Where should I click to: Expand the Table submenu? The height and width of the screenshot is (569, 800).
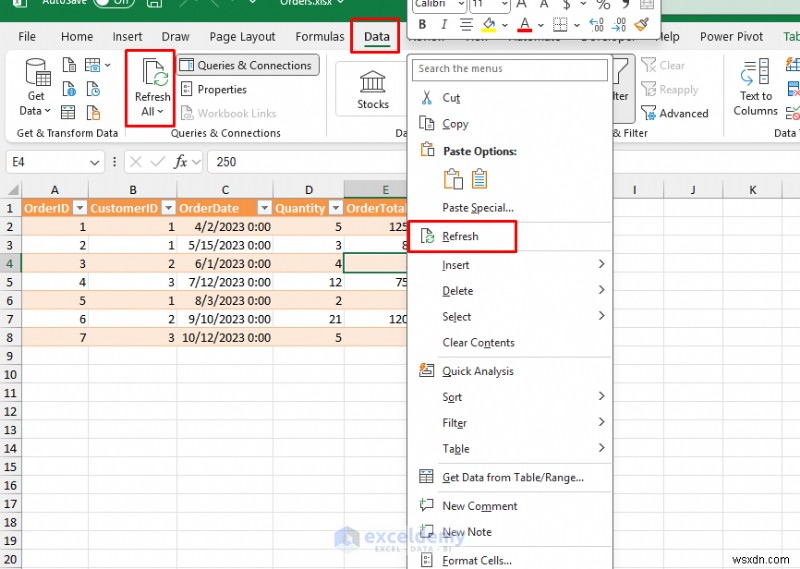point(510,449)
